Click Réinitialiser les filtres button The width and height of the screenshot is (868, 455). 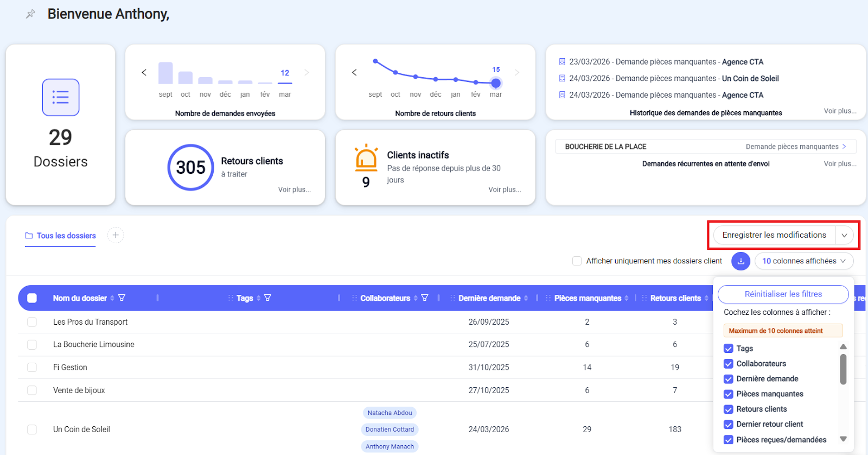[x=783, y=294]
